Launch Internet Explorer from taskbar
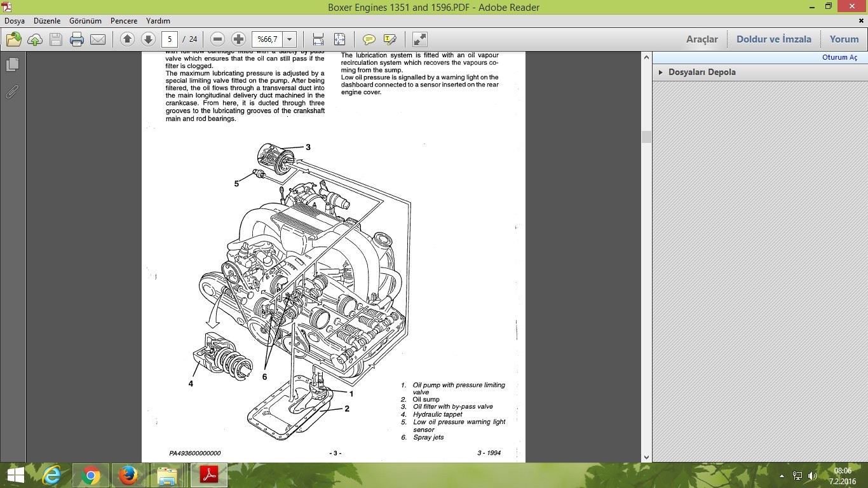Screen dimensions: 868x488 (x=51, y=475)
